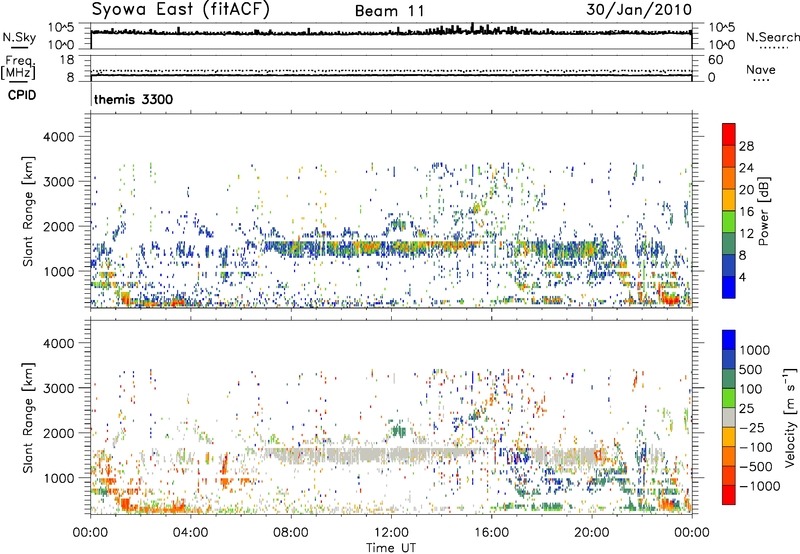
Task: Click 'Slant Range [km]' label of velocity panel
Action: coord(28,417)
